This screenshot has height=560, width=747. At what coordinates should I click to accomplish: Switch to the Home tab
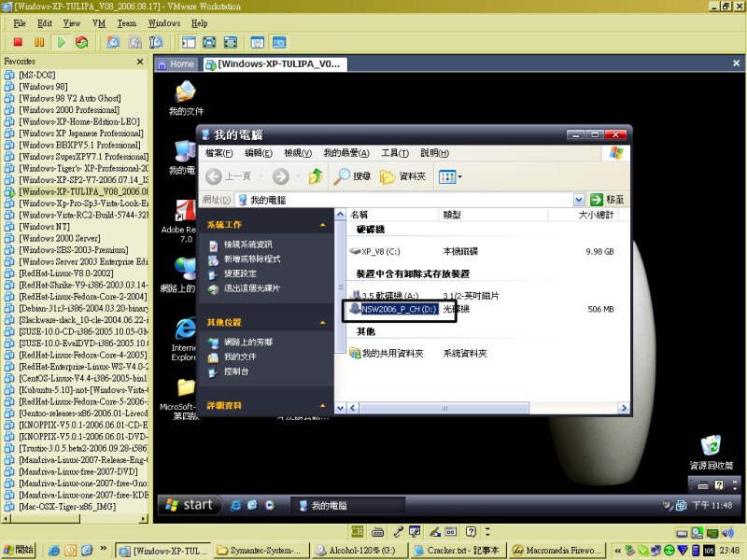click(x=176, y=63)
